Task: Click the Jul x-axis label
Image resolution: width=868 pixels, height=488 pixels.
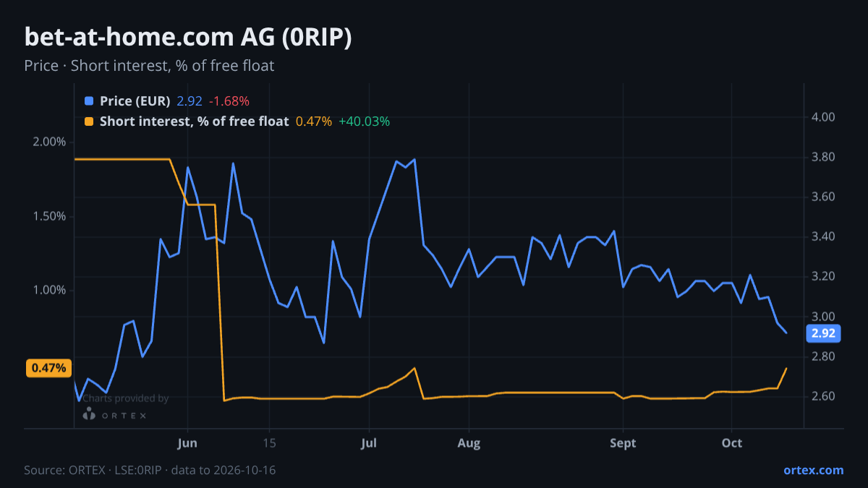Action: point(369,443)
